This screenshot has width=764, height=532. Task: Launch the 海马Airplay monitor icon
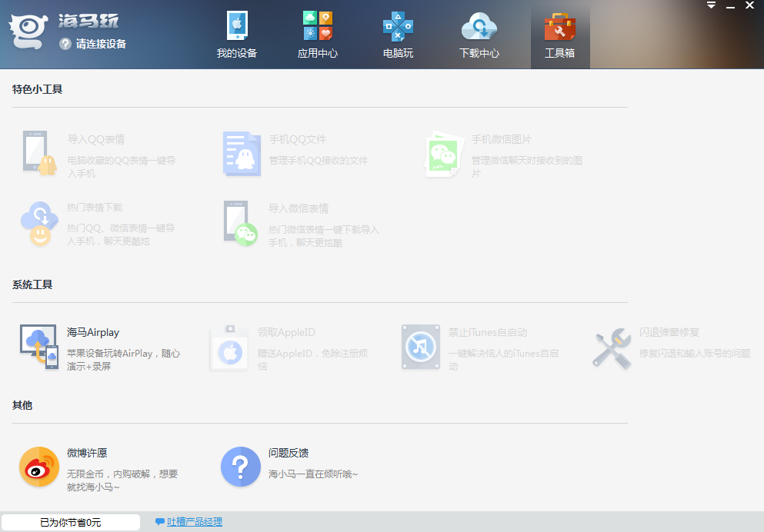tap(39, 346)
